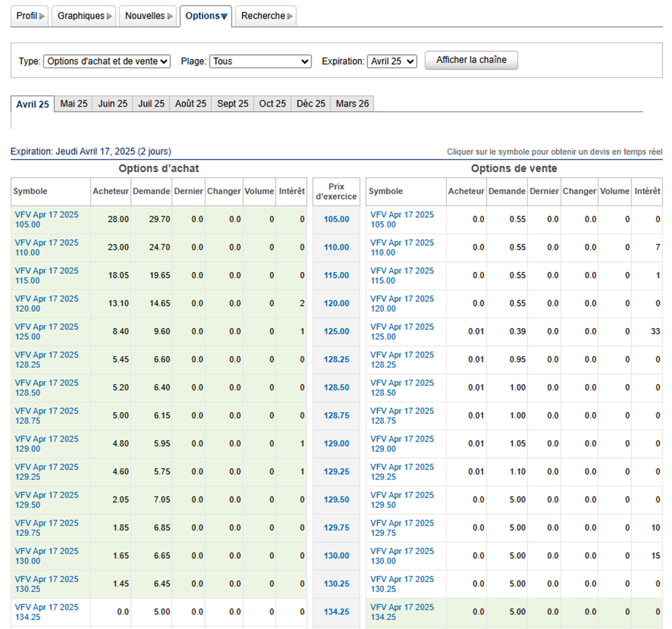Click the put open interest value 15

[x=655, y=556]
